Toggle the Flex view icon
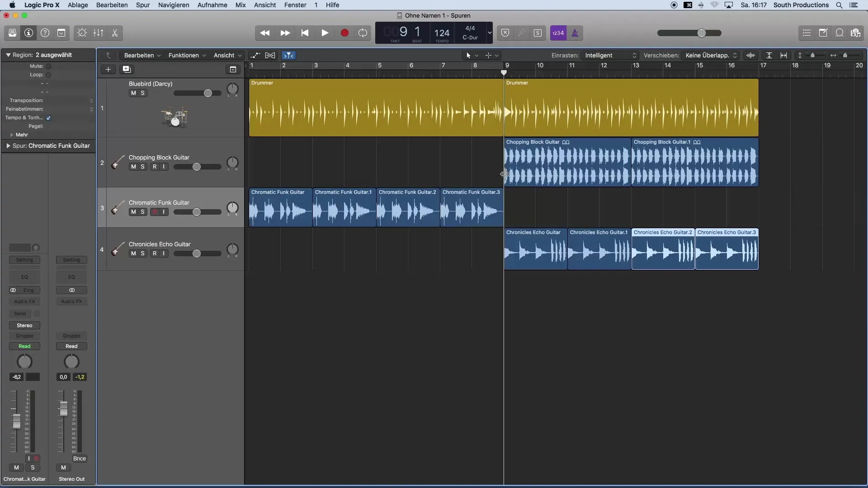The width and height of the screenshot is (868, 488). pyautogui.click(x=270, y=56)
